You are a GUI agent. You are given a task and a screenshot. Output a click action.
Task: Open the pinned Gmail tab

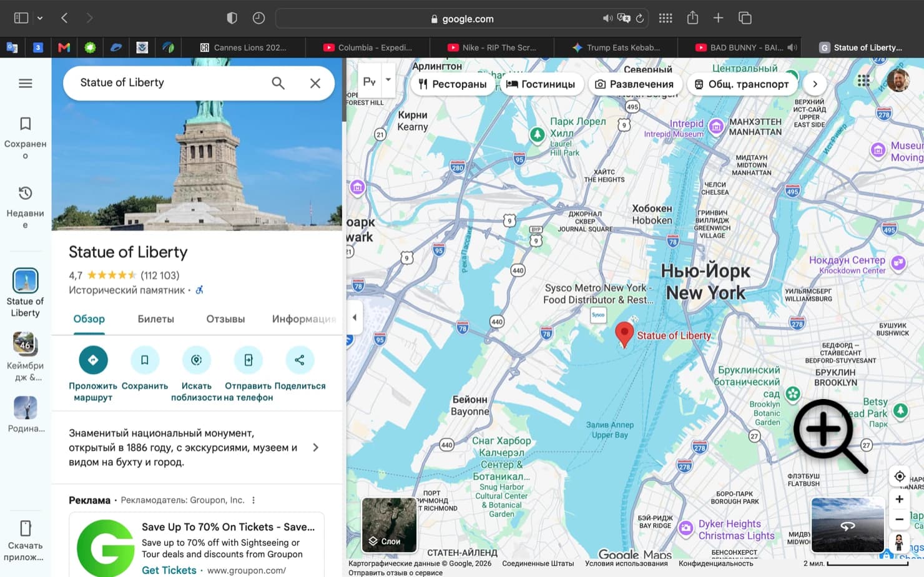click(64, 47)
